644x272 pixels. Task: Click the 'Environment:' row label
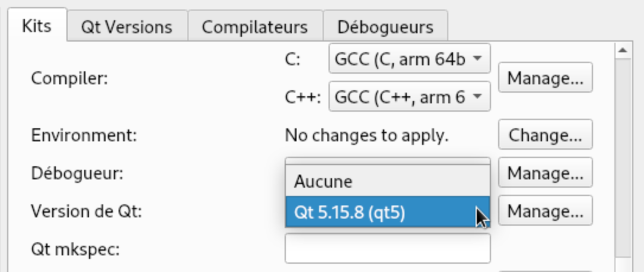coord(84,135)
